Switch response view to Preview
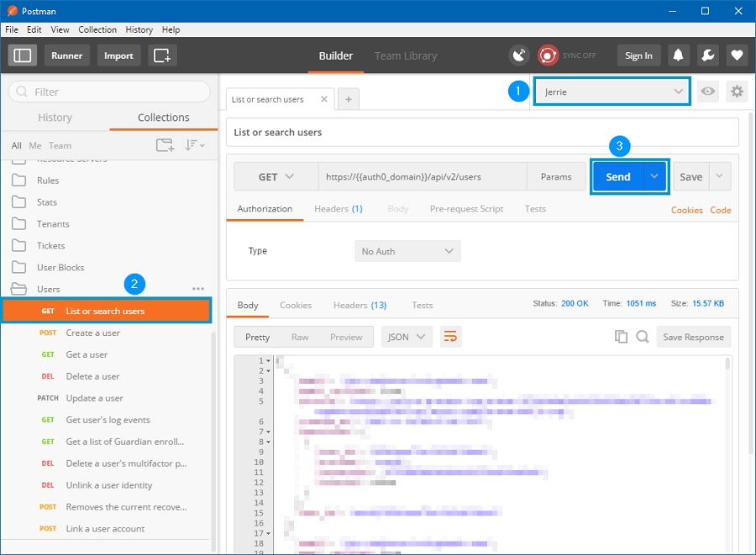This screenshot has width=756, height=555. 346,337
